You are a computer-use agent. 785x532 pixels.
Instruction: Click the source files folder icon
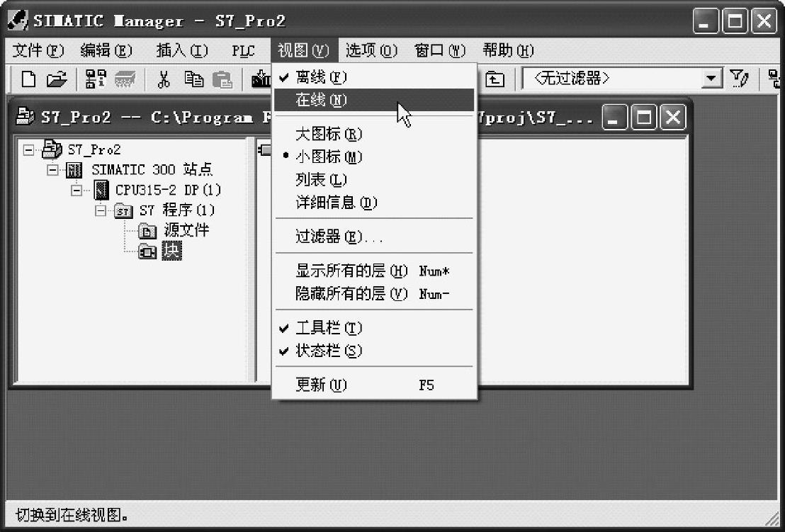pos(147,231)
